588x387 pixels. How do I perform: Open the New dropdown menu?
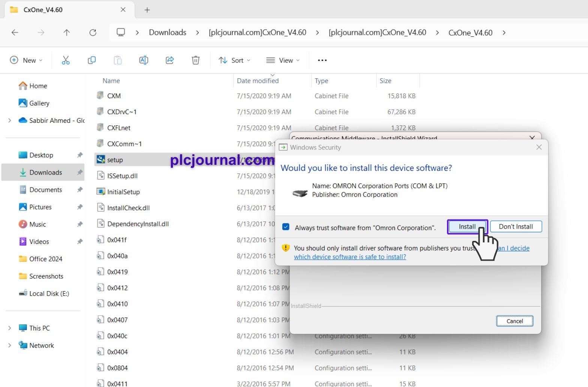pos(26,60)
